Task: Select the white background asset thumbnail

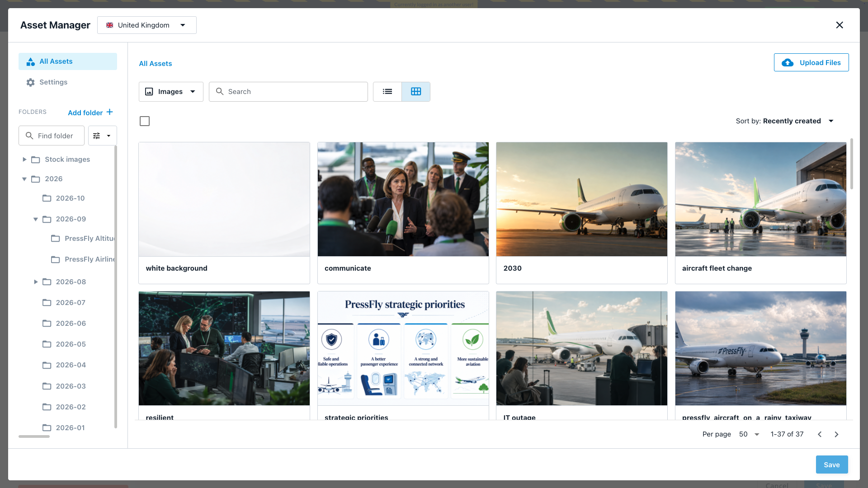Action: tap(224, 199)
